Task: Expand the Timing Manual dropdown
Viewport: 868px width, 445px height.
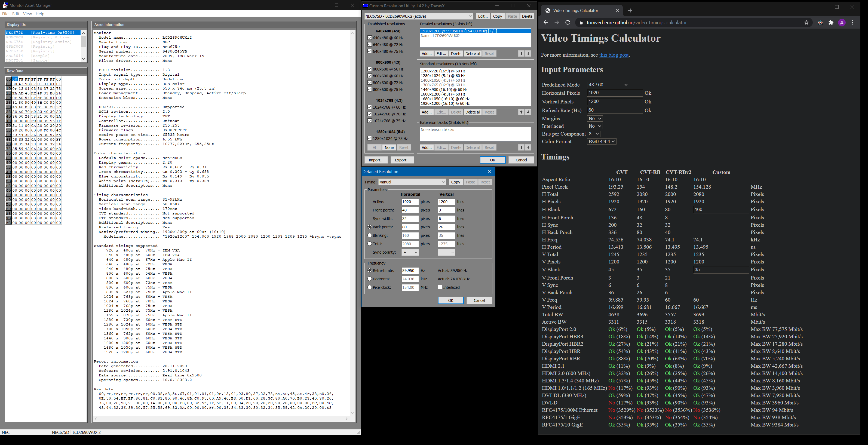Action: coord(412,182)
